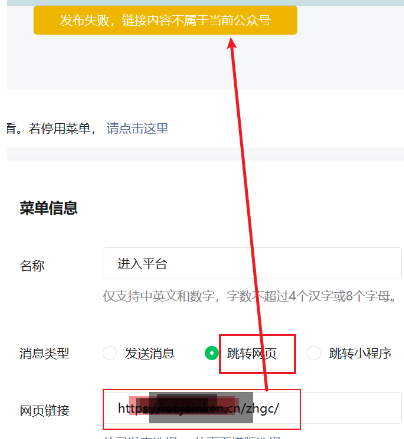Select the green 跳转网页 radio circle
Viewport: 404px width, 439px height.
[x=212, y=353]
